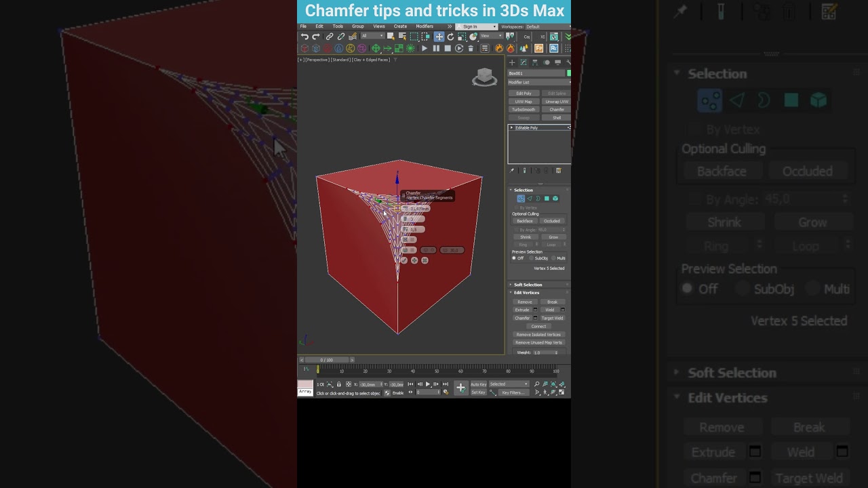
Task: Open the reference coordinate View dropdown
Action: (x=491, y=36)
